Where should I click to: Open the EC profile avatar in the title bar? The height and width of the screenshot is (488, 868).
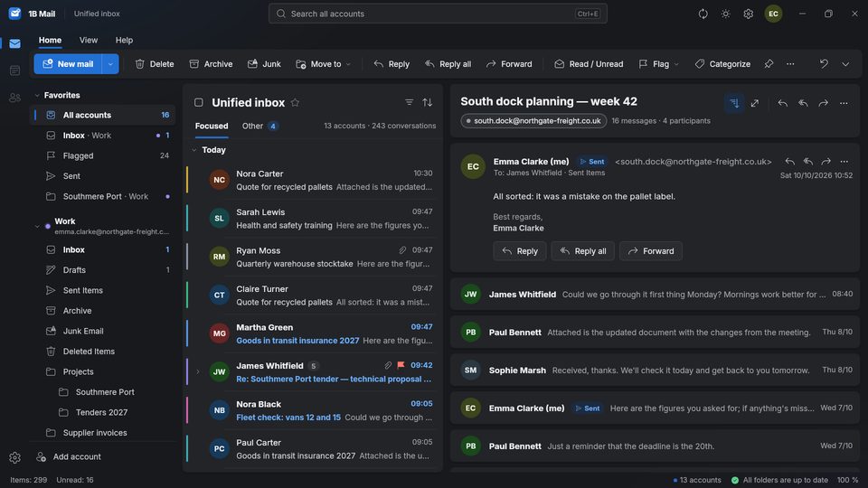coord(773,14)
